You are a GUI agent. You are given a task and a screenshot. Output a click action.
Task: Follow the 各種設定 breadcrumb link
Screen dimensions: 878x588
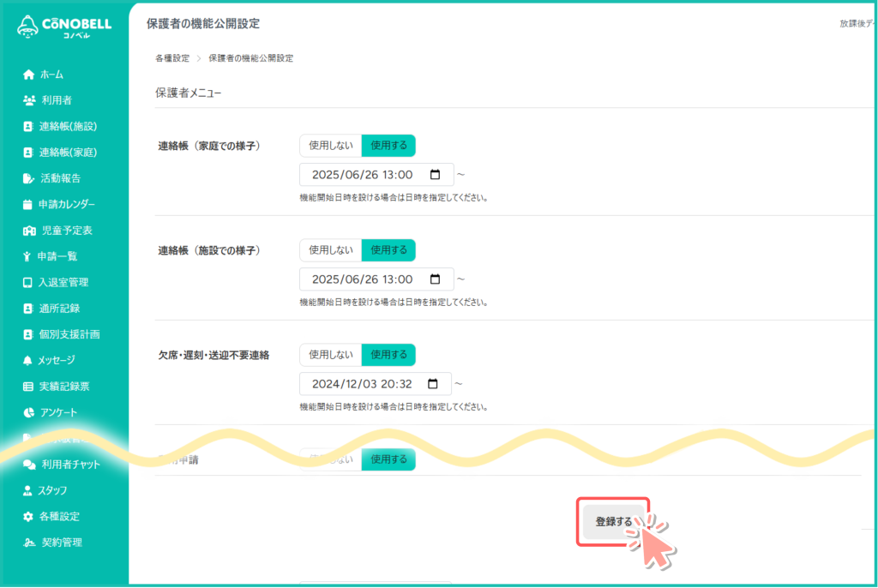(x=172, y=58)
